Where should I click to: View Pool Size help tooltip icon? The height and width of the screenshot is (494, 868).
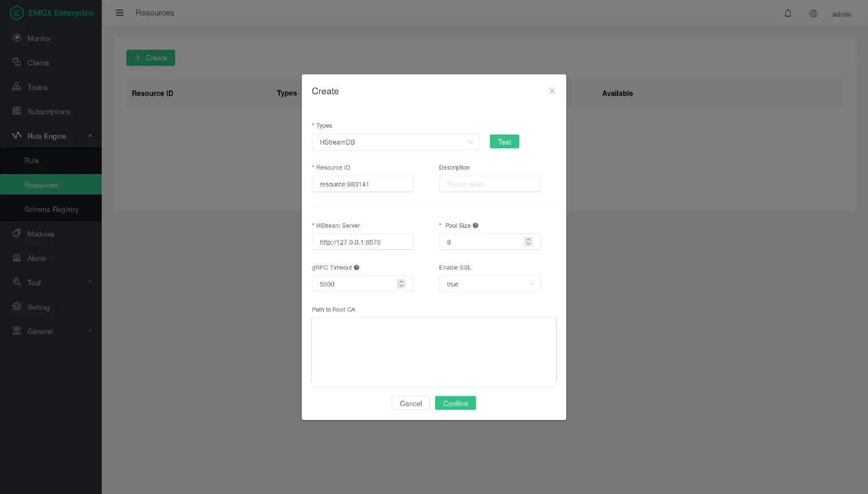tap(475, 225)
